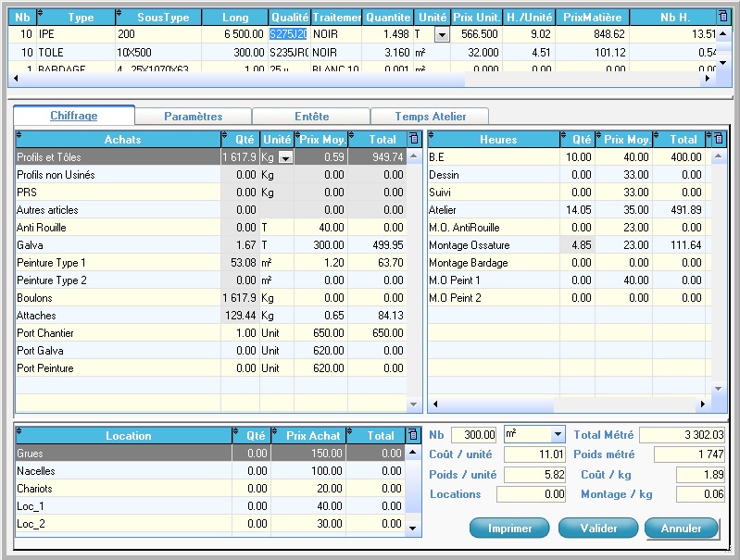Click the Coût / unité field showing 11.01
Viewport: 740px width, 560px height.
[534, 454]
